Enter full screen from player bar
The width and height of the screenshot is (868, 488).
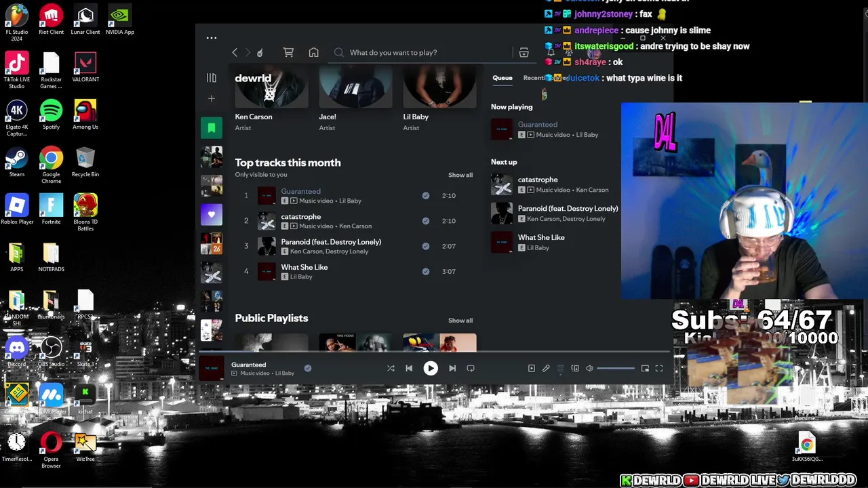click(x=659, y=368)
